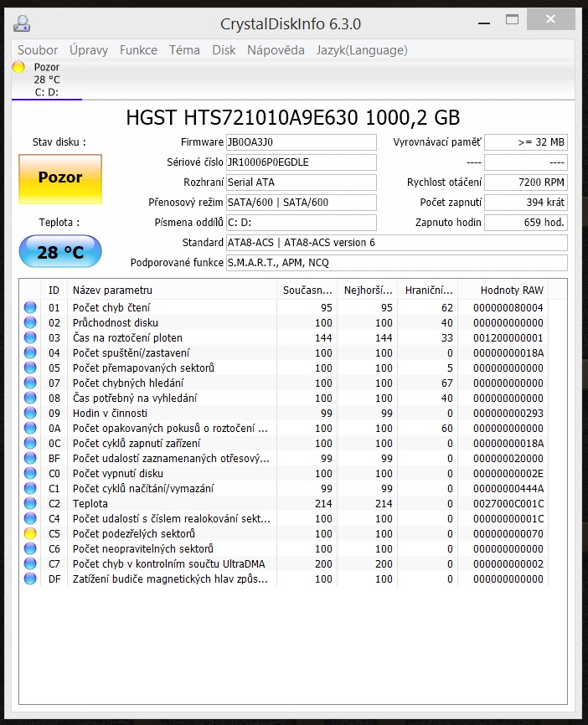Click the 28 °C temperature button
Image resolution: width=588 pixels, height=725 pixels.
coord(60,252)
